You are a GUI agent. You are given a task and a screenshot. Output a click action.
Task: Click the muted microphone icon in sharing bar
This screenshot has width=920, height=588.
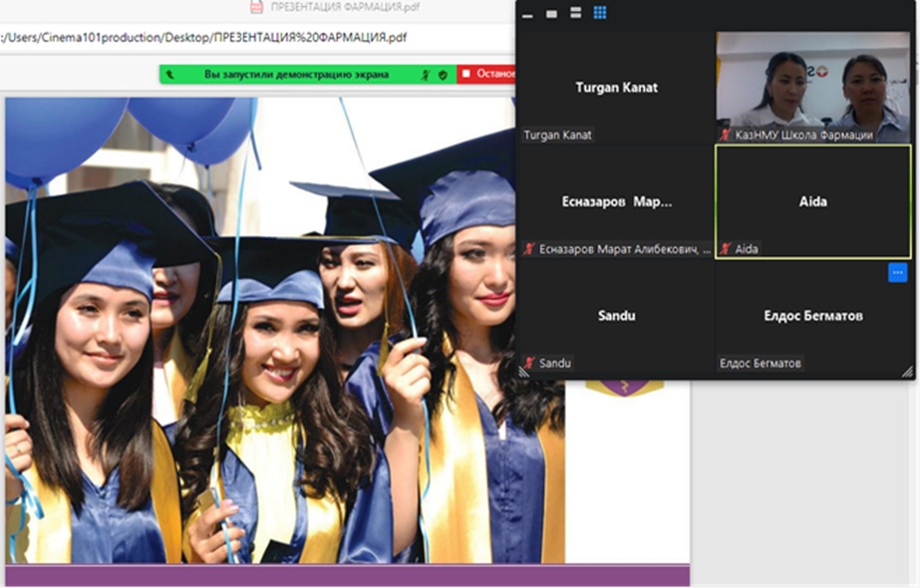426,75
